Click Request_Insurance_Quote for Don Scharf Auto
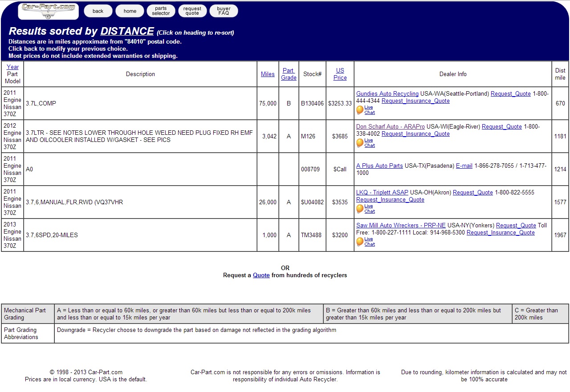This screenshot has width=570, height=392. pos(415,134)
